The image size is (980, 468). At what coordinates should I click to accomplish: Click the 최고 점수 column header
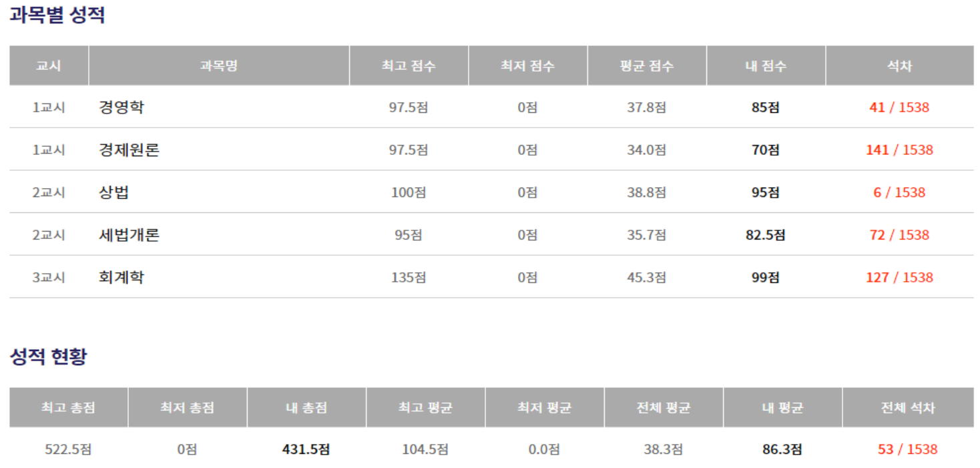click(x=409, y=65)
